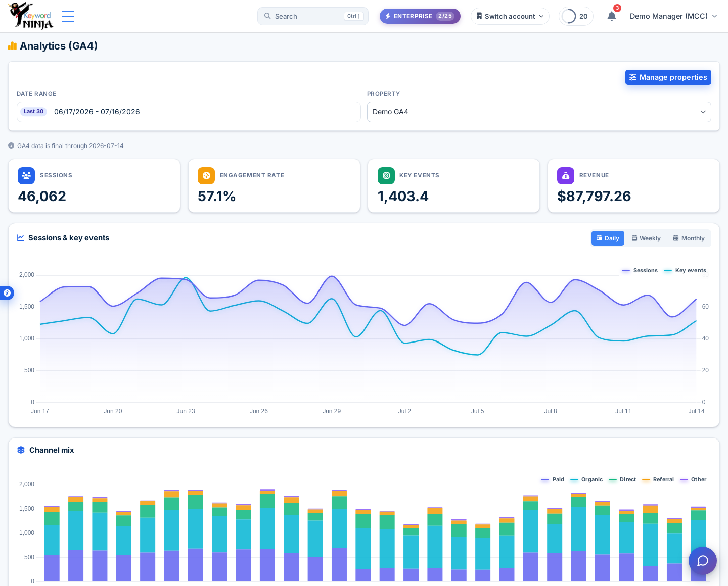Click the Jun 23 axis label
This screenshot has width=728, height=586.
click(x=186, y=411)
